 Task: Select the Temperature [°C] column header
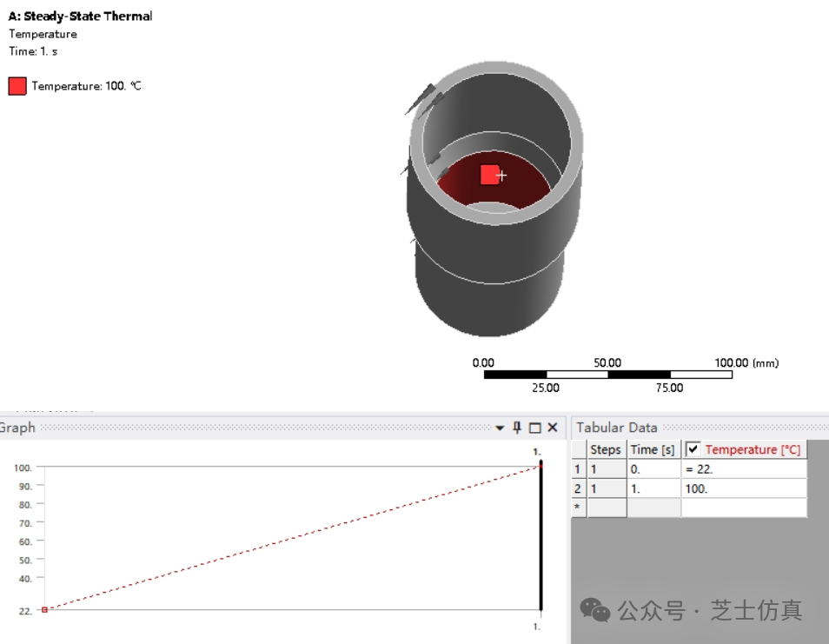coord(744,449)
